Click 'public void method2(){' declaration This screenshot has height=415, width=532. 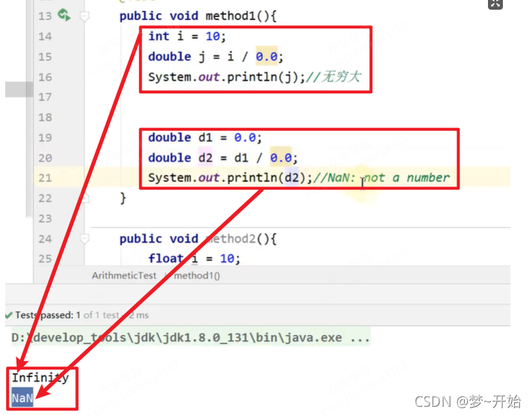(198, 239)
